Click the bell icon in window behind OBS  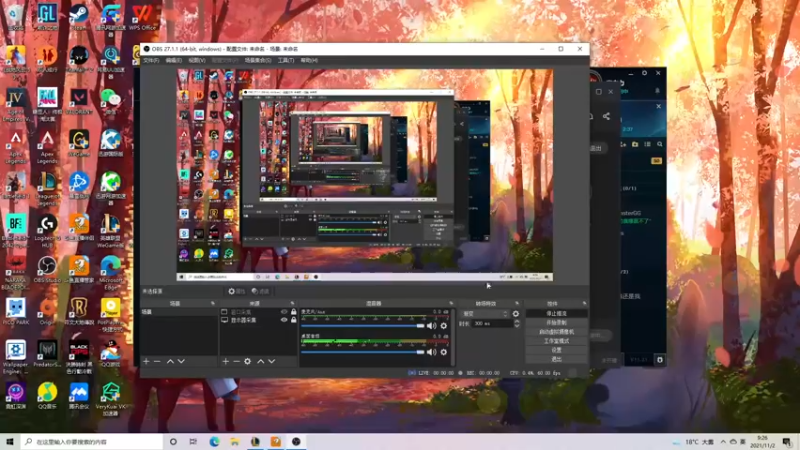coord(657,91)
